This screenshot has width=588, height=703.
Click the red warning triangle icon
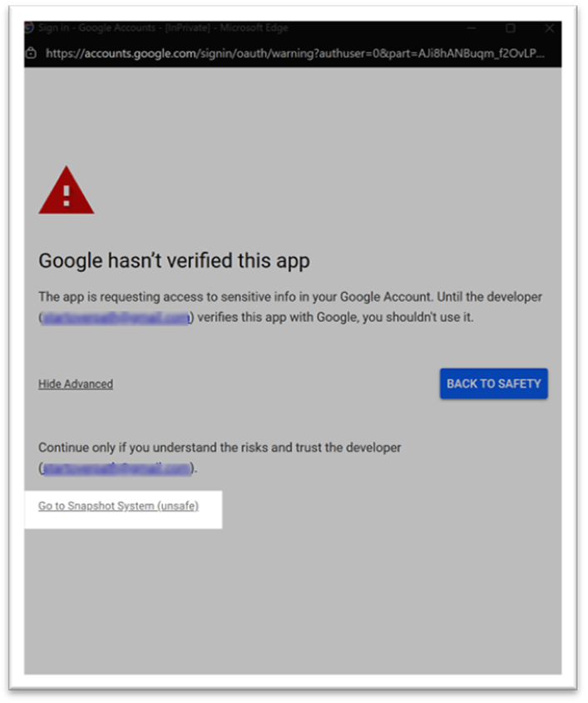(x=67, y=192)
